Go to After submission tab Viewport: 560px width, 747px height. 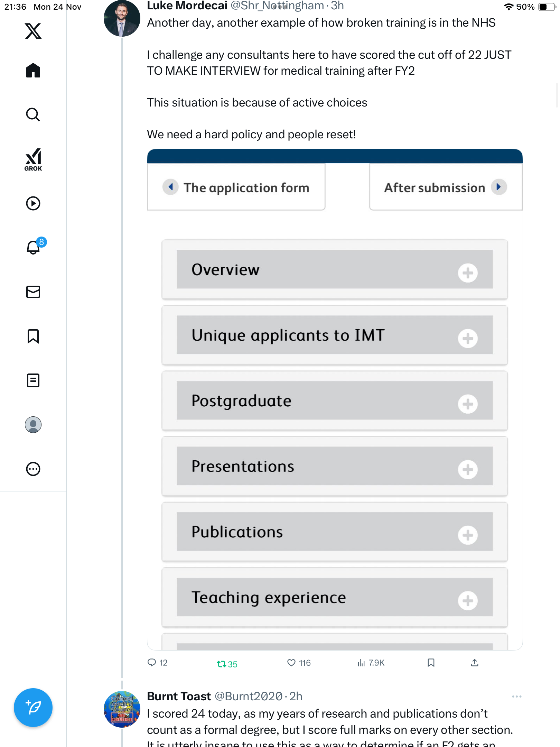pos(445,187)
